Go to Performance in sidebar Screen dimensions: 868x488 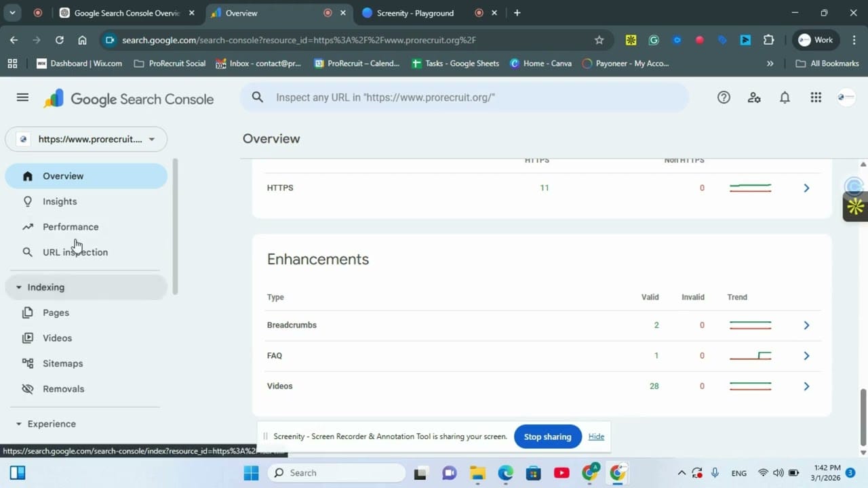click(71, 227)
